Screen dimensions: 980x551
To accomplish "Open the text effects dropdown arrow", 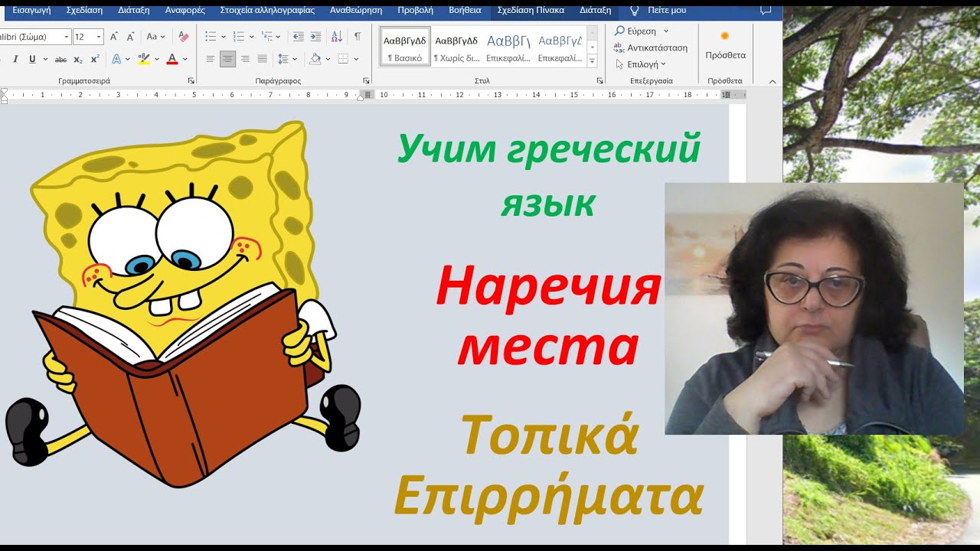I will [x=128, y=59].
